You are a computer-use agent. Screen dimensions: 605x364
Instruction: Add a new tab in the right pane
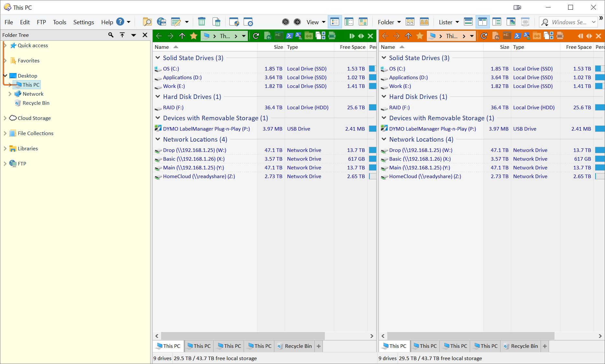pos(545,346)
